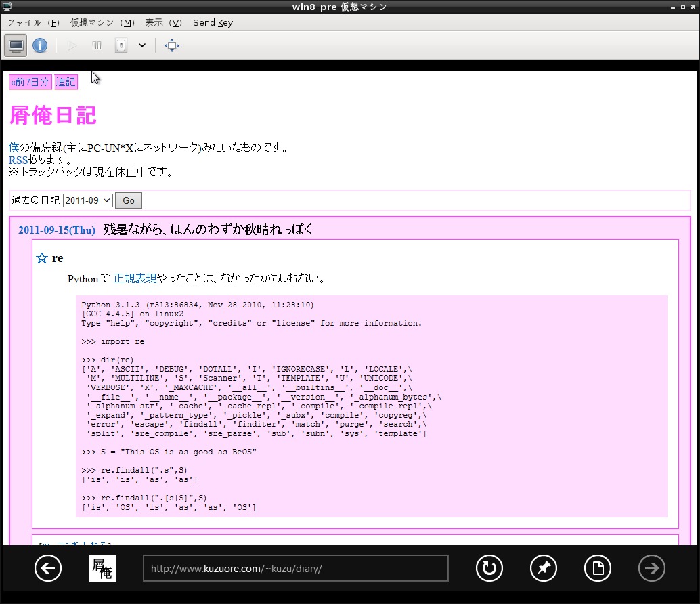Start the virtual machine with play button
Image resolution: width=700 pixels, height=604 pixels.
(72, 45)
